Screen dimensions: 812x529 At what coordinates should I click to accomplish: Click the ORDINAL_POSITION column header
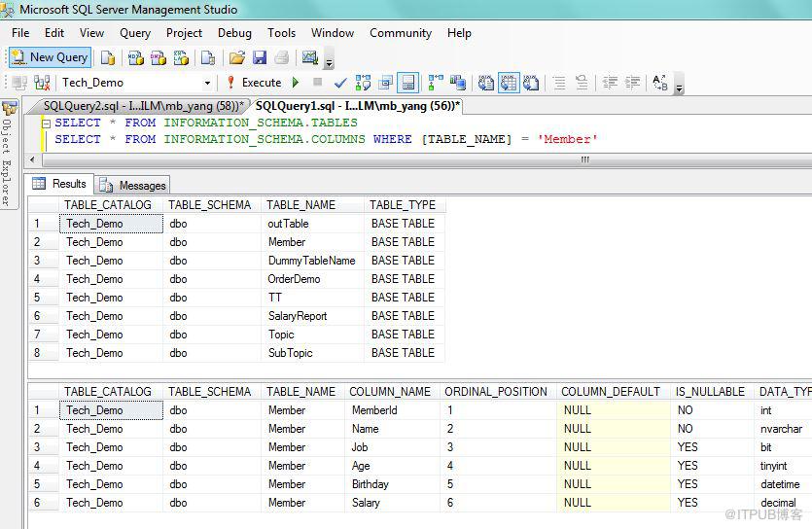[496, 392]
